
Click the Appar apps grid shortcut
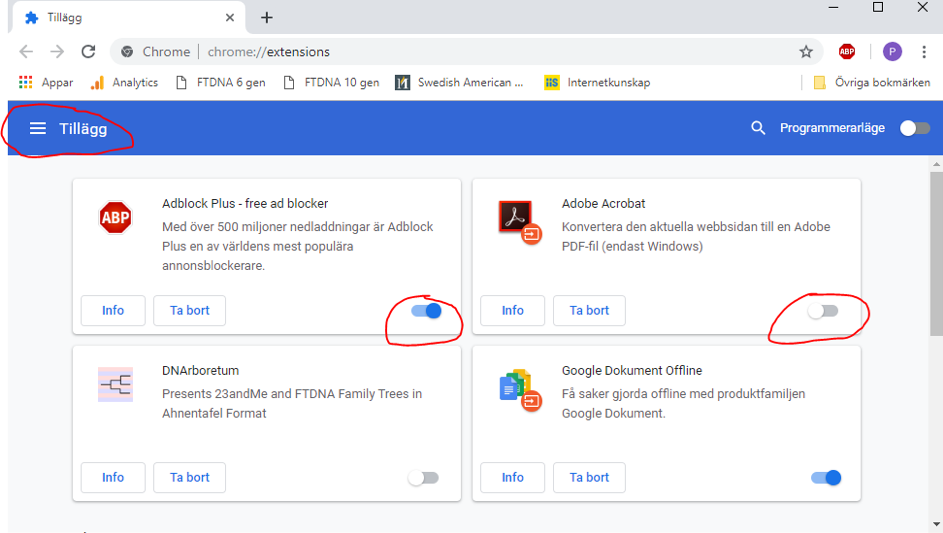(x=46, y=82)
